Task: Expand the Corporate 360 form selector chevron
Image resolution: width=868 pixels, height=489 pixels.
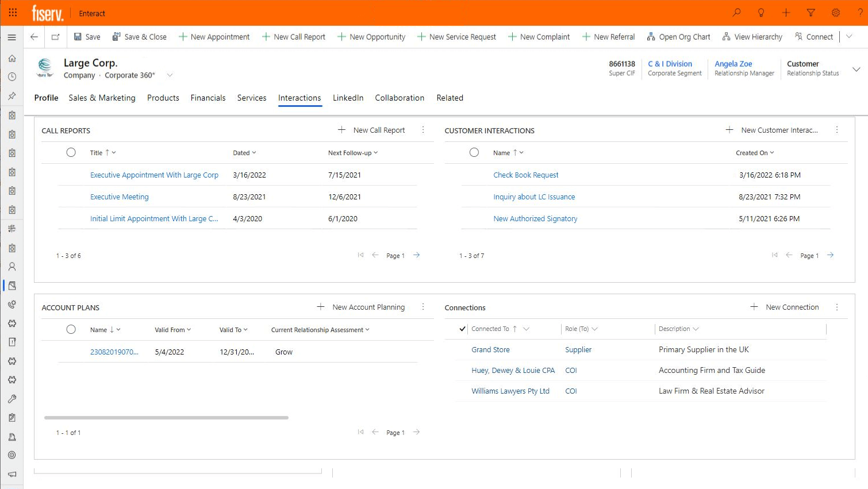Action: (x=170, y=75)
